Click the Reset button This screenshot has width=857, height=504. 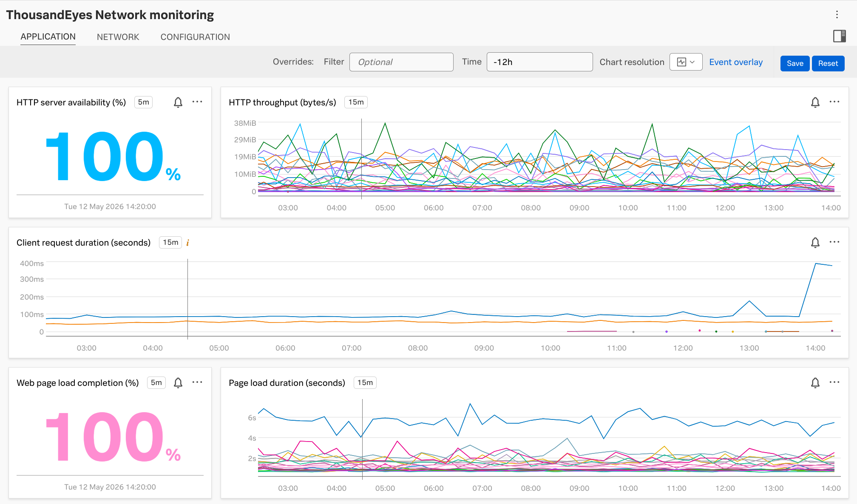coord(828,63)
